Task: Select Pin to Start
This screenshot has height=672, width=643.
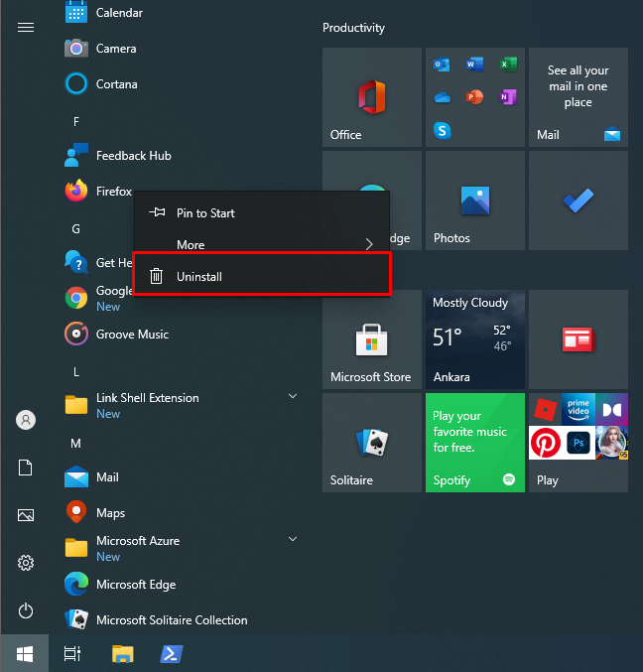Action: 262,213
